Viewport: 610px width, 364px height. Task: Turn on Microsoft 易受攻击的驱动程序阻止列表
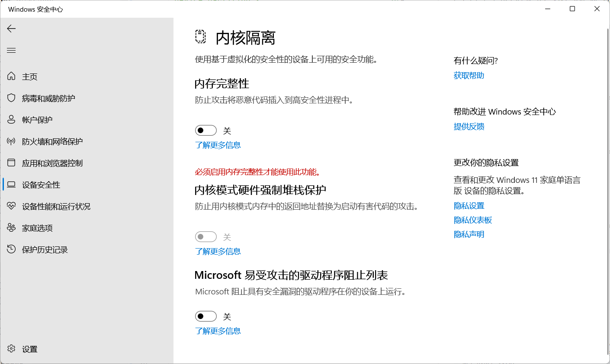pos(205,316)
